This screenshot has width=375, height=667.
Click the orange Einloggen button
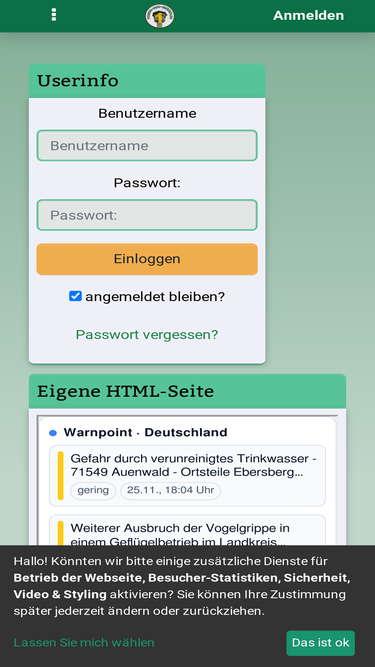pos(147,259)
